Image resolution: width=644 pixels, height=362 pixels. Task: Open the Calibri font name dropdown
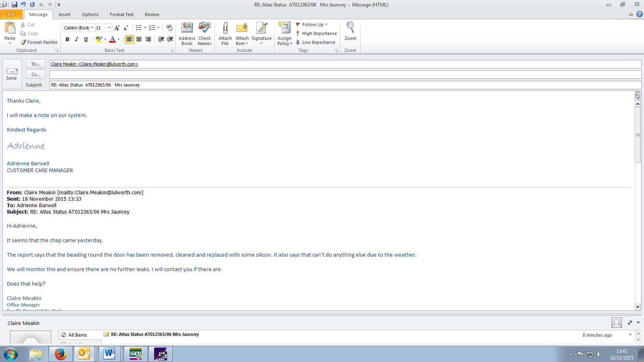(x=92, y=28)
